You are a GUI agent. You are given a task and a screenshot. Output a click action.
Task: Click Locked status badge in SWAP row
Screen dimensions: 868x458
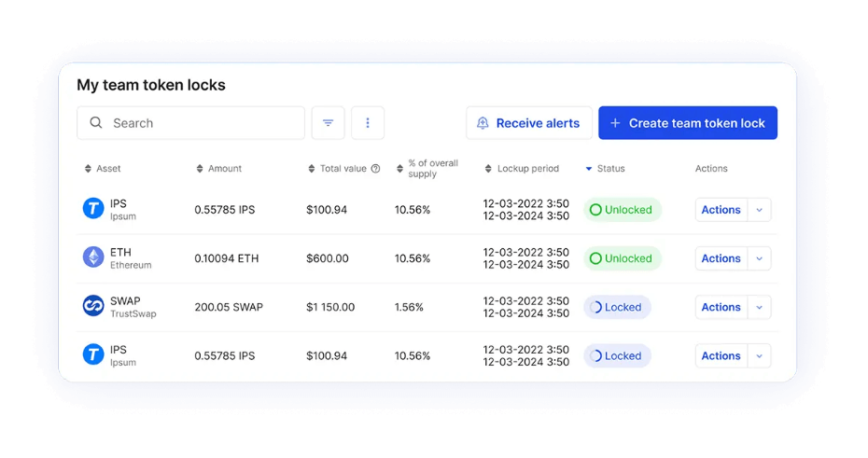[617, 307]
